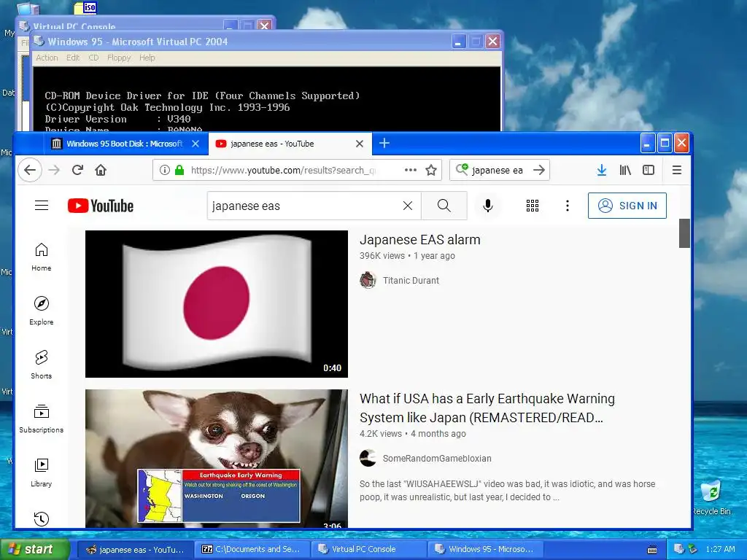The image size is (747, 560).
Task: Open Explore in the YouTube sidebar
Action: [x=42, y=311]
